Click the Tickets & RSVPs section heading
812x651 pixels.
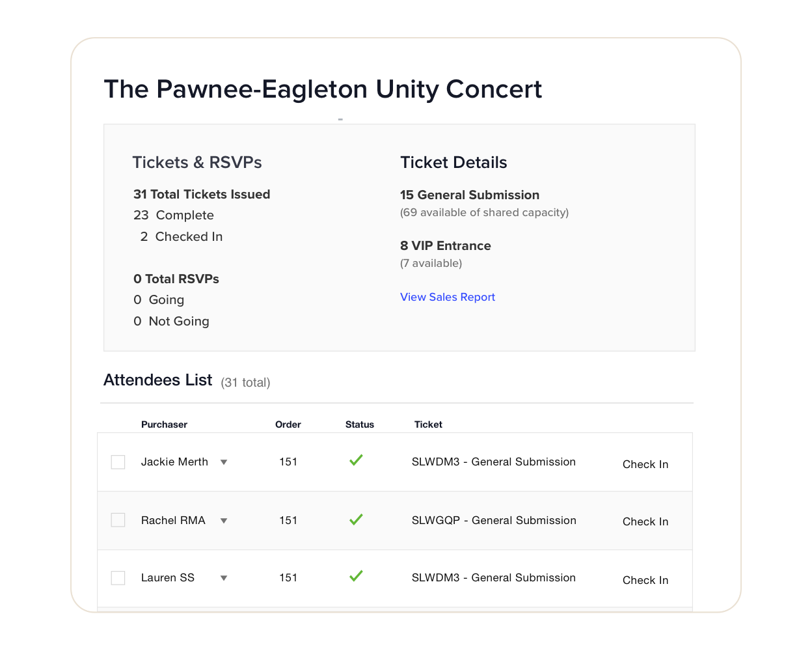tap(197, 163)
